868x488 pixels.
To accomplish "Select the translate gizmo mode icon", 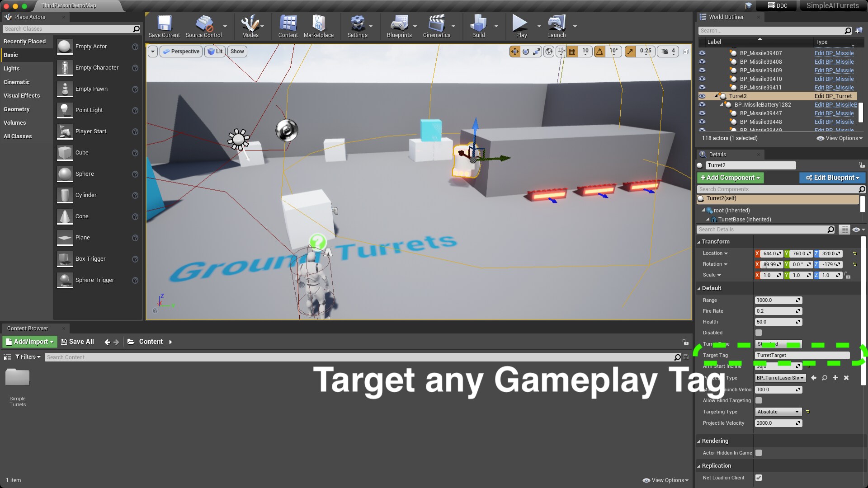I will pyautogui.click(x=515, y=52).
